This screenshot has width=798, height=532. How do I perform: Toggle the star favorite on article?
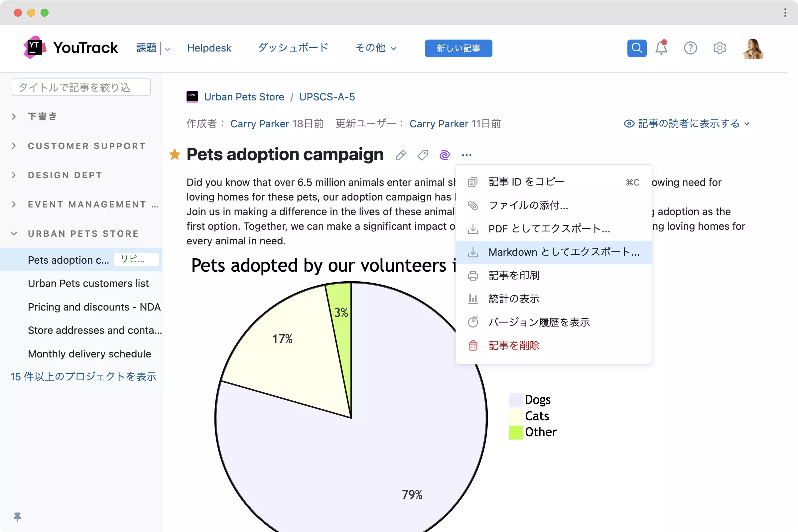tap(175, 154)
